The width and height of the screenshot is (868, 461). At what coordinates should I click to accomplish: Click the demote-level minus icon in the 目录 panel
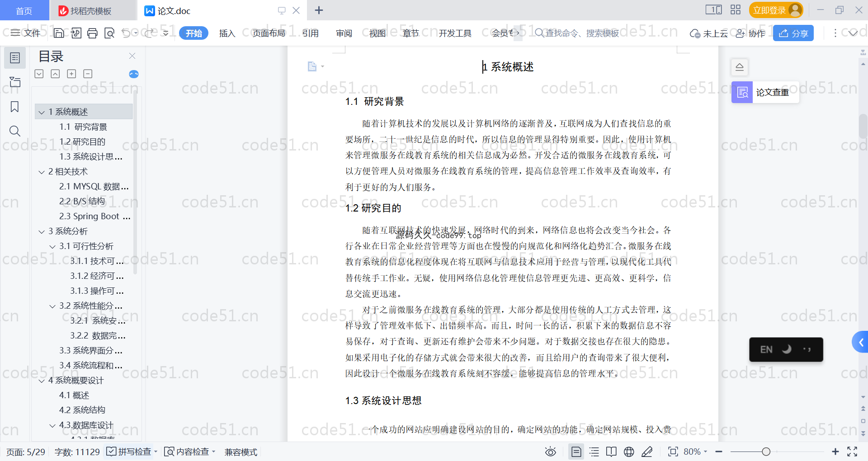[88, 74]
